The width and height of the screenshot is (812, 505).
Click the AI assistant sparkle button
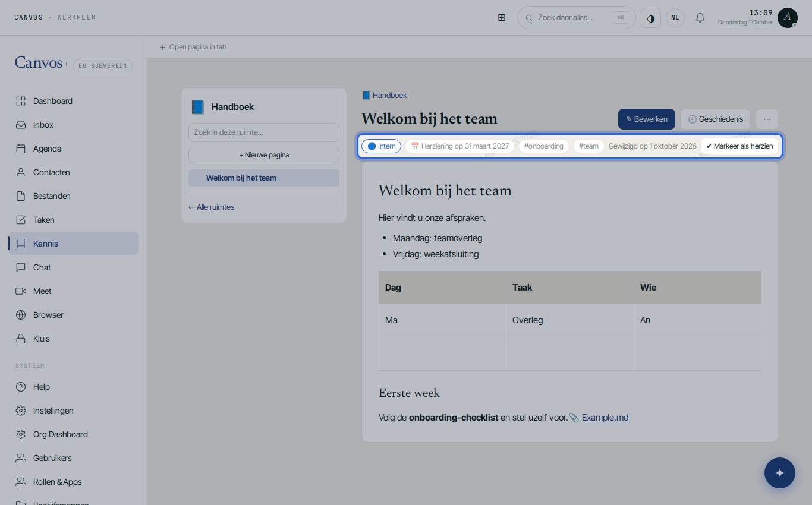780,473
